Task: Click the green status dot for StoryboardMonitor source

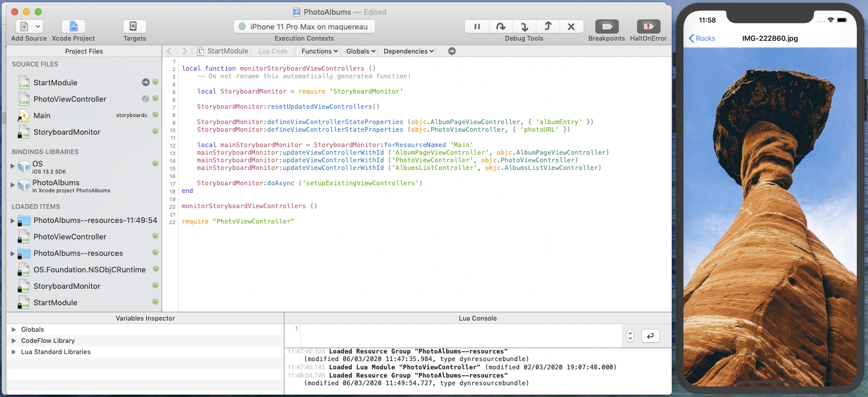Action: 155,132
